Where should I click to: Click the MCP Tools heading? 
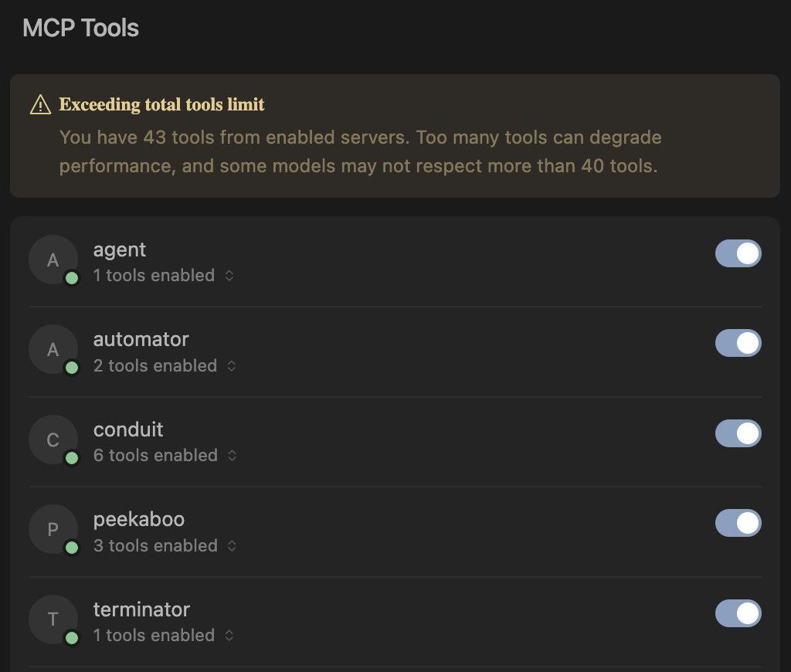(x=80, y=28)
